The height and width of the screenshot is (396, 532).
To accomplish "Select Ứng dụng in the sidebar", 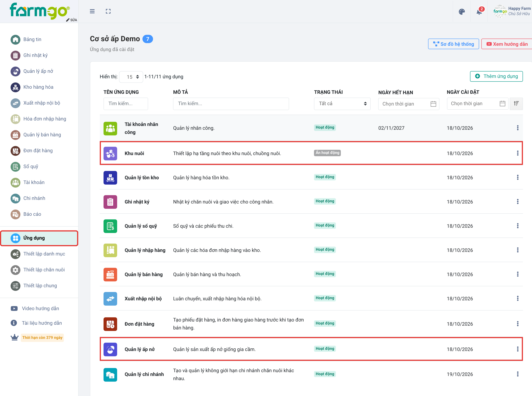I will click(39, 238).
